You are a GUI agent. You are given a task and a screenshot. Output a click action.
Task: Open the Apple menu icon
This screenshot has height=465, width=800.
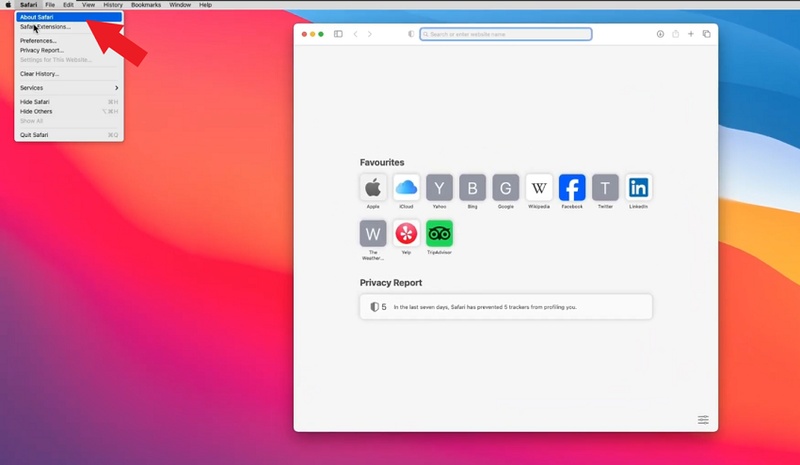pyautogui.click(x=8, y=5)
